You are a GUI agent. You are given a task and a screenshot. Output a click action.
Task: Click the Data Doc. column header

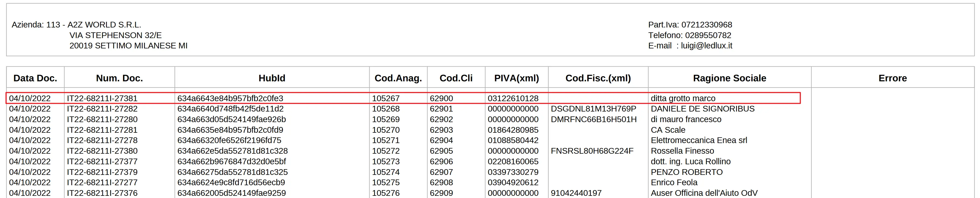pyautogui.click(x=35, y=78)
